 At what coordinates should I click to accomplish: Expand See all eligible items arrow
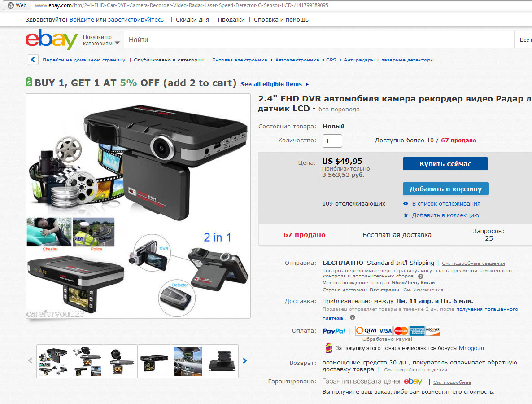(x=307, y=84)
